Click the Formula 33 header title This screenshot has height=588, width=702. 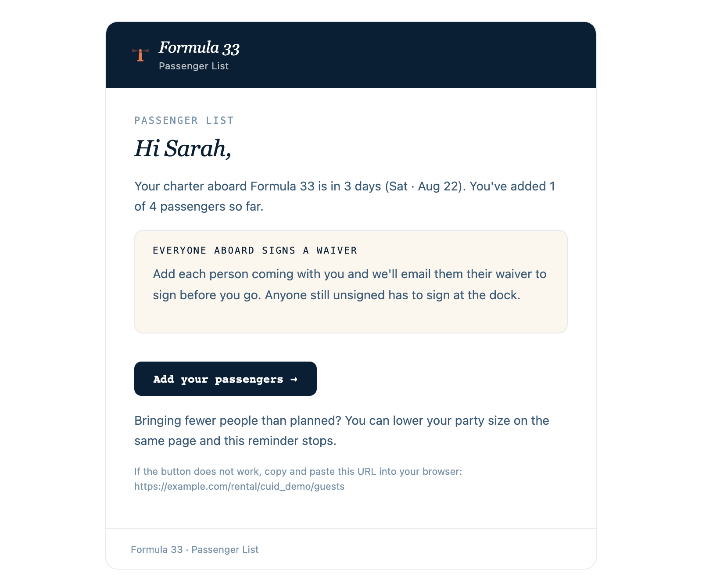199,47
